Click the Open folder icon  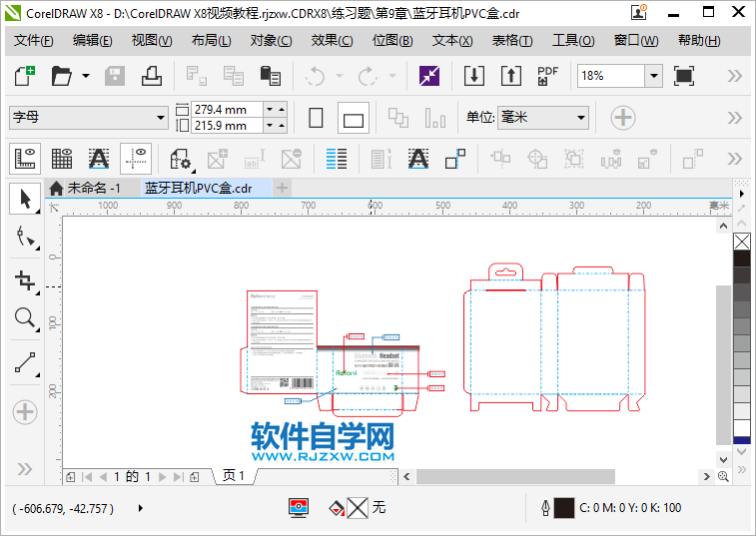[x=62, y=76]
